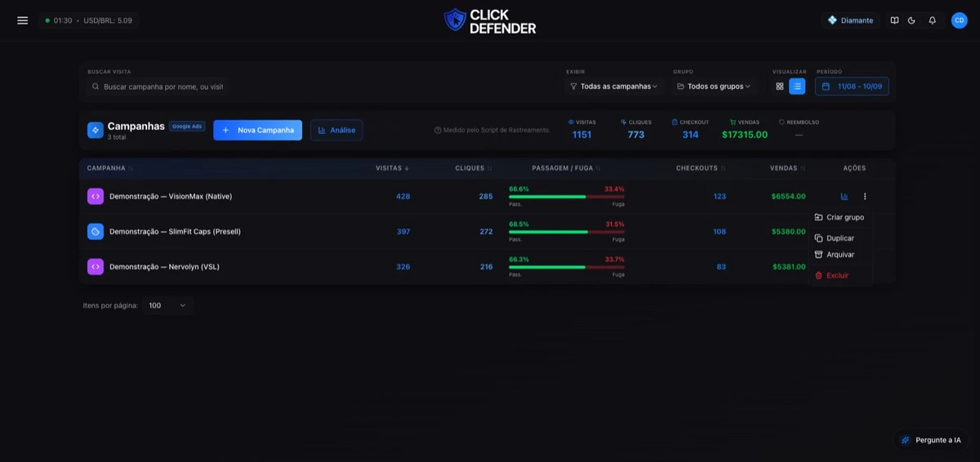Click the 285 clicks value
The width and height of the screenshot is (980, 462).
(x=486, y=197)
